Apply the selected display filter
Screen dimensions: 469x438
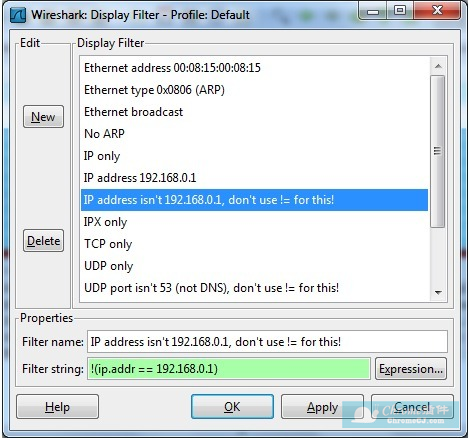click(x=322, y=407)
